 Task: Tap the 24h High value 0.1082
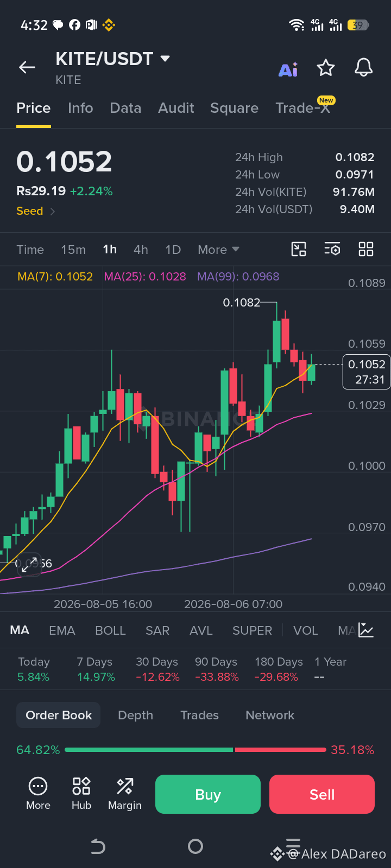(x=355, y=157)
